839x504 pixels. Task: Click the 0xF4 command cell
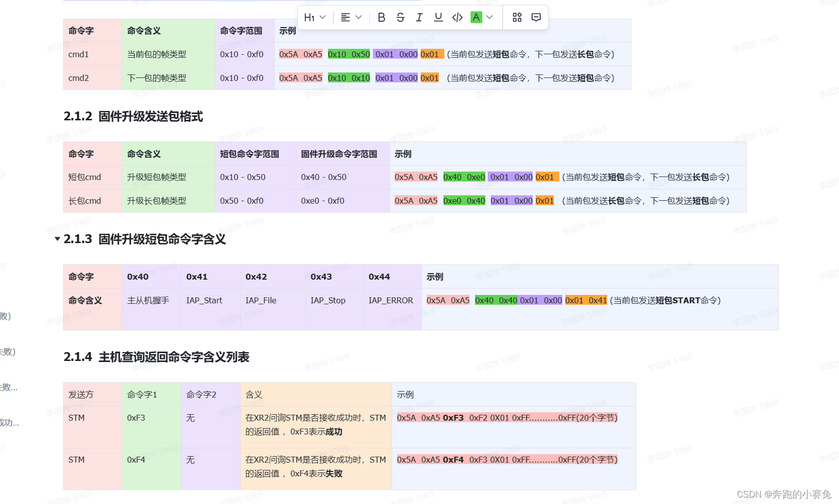pos(151,469)
